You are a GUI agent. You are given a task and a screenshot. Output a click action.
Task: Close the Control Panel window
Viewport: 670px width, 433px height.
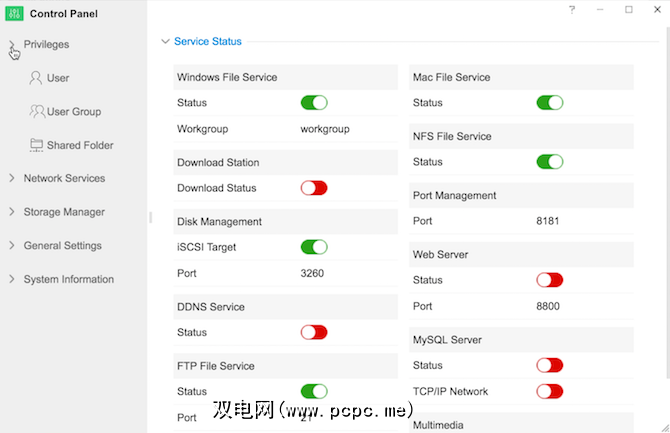(x=656, y=10)
